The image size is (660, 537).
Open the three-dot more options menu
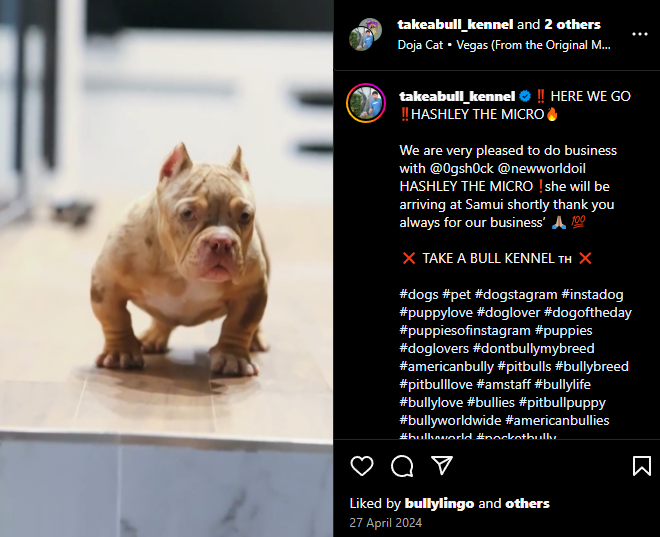click(639, 34)
